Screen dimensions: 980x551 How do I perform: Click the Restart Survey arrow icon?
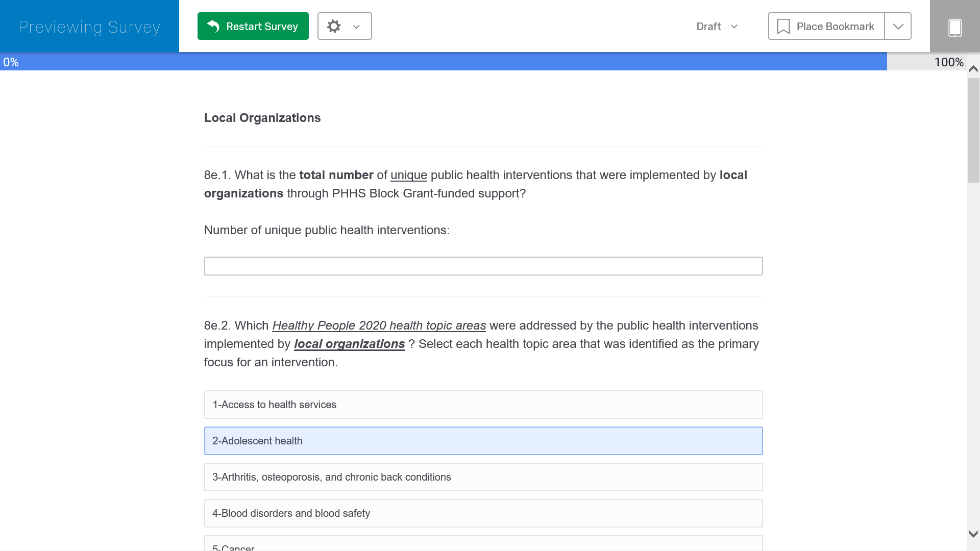(x=213, y=26)
